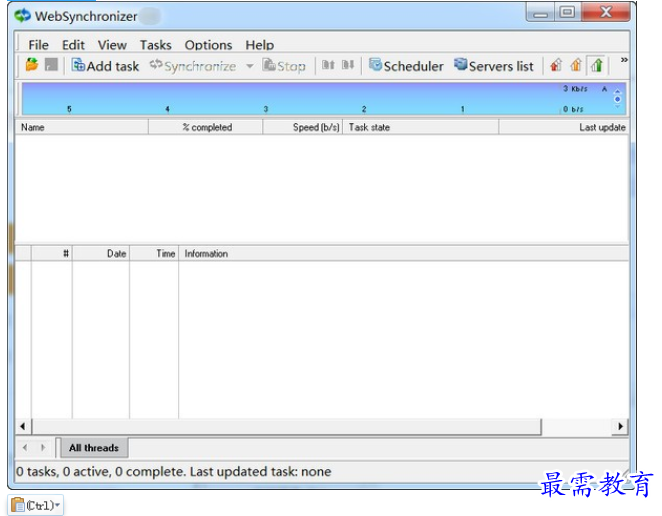Open the Edit menu
This screenshot has height=516, width=662.
click(73, 45)
